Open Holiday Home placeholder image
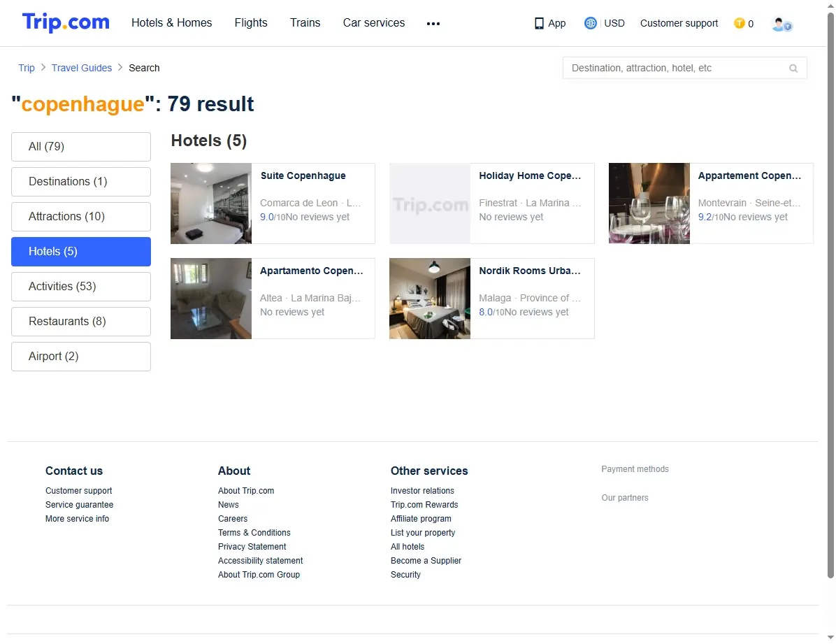This screenshot has height=644, width=836. point(430,203)
